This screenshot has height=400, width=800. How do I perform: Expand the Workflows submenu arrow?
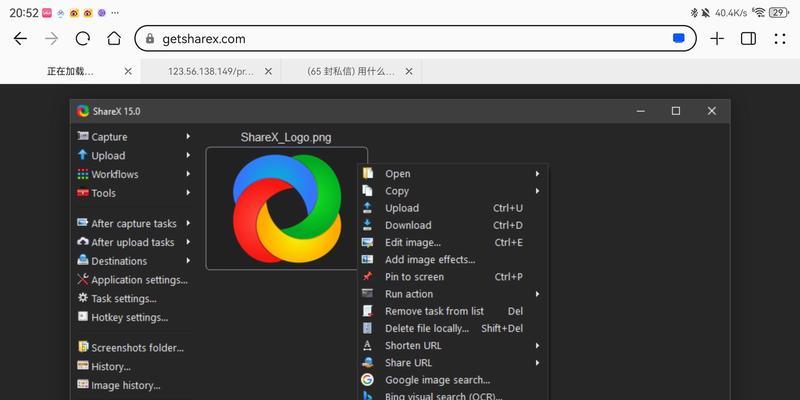point(188,174)
